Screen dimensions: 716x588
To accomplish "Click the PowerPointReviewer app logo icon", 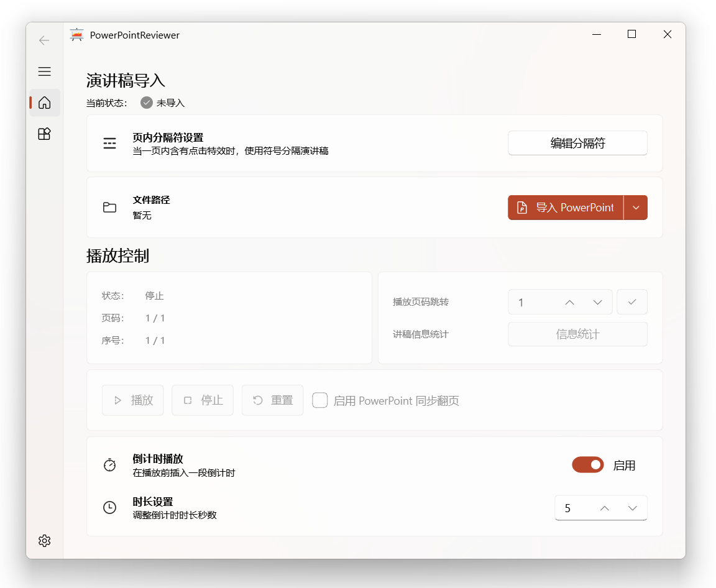I will 76,35.
